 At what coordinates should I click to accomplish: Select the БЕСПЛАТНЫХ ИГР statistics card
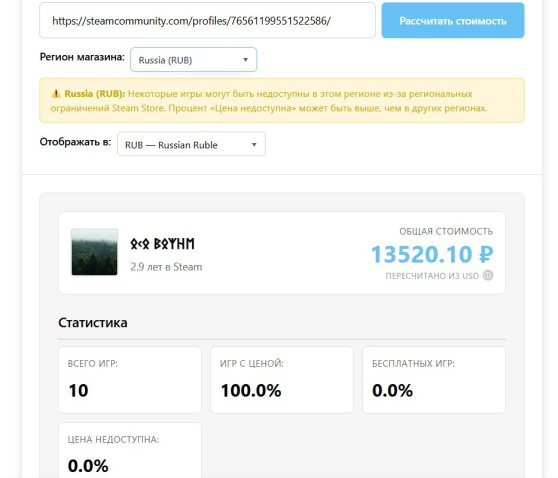pos(434,380)
